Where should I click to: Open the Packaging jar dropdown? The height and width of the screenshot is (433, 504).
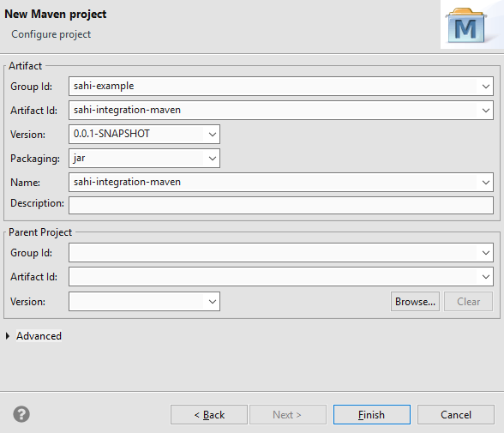tap(213, 158)
